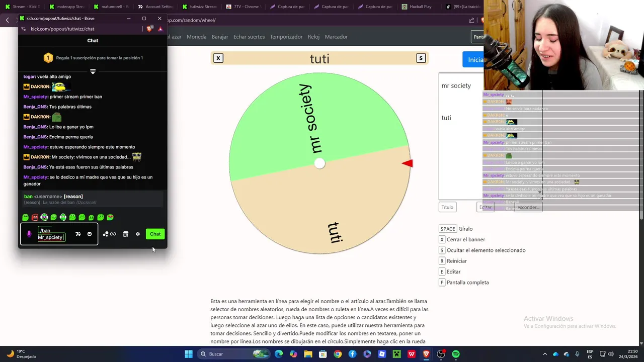Open Roblox from taskbar

pyautogui.click(x=382, y=354)
